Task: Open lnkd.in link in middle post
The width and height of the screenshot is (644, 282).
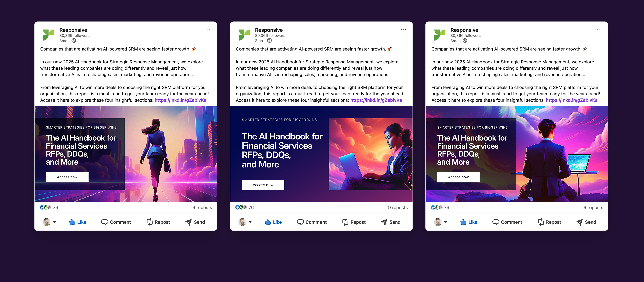Action: coord(376,100)
